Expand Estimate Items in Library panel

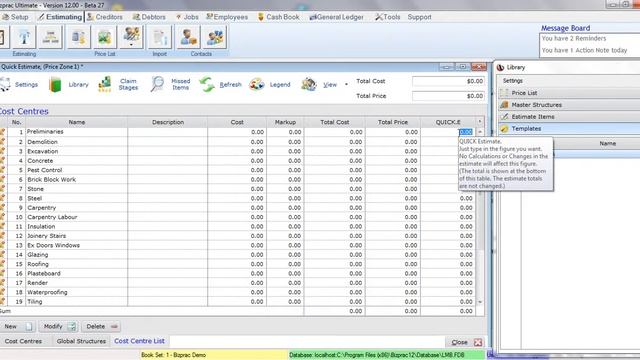pyautogui.click(x=569, y=116)
